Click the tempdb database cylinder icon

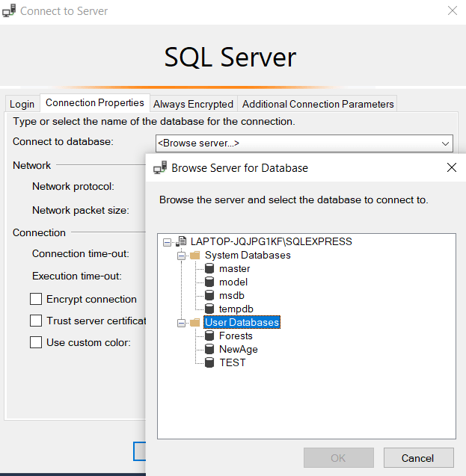coord(209,309)
